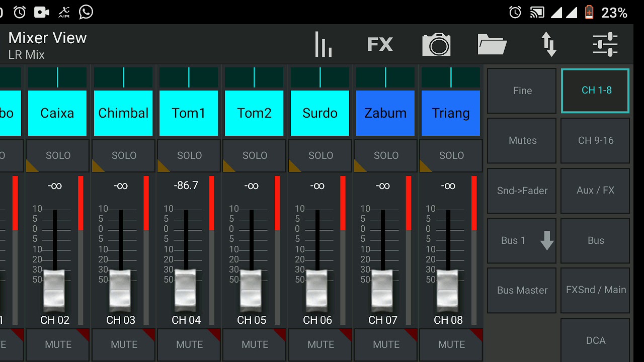Mute channel CH 08
The width and height of the screenshot is (644, 362).
coord(451,345)
